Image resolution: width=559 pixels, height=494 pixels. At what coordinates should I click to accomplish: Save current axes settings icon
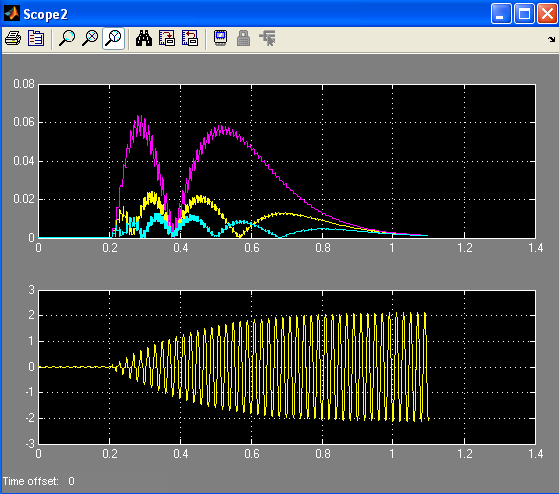click(x=167, y=38)
